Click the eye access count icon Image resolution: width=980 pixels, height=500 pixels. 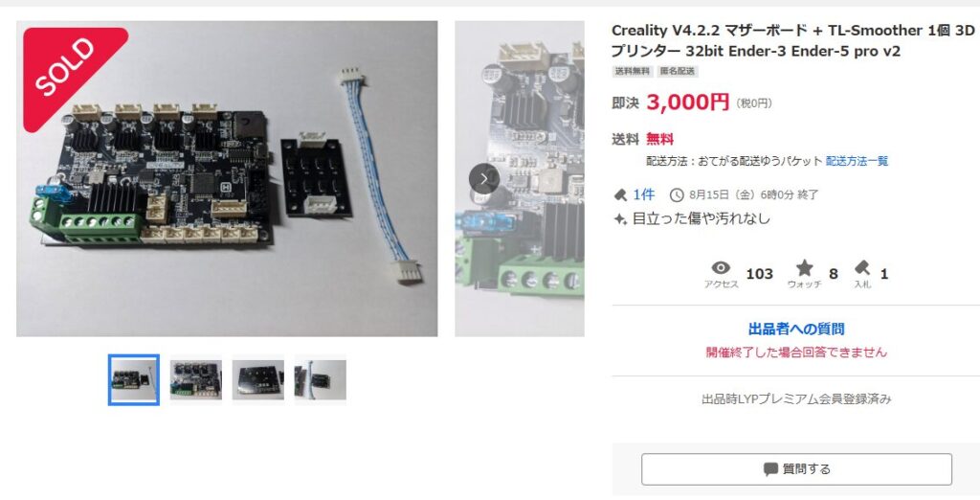coord(721,268)
